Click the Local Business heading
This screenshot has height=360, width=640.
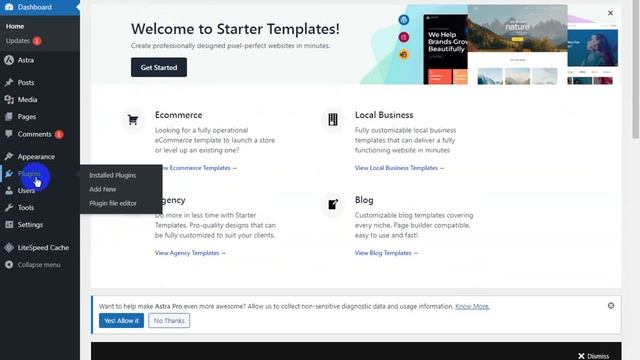[384, 115]
